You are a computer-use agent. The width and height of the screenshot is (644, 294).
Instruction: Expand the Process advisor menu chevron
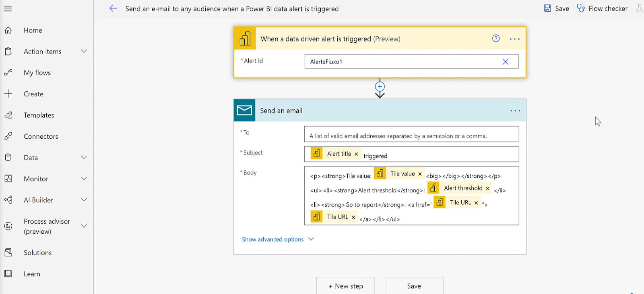(84, 226)
